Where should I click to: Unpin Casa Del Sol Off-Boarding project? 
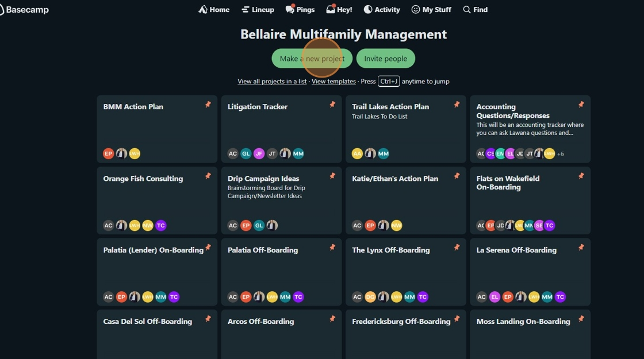(208, 319)
